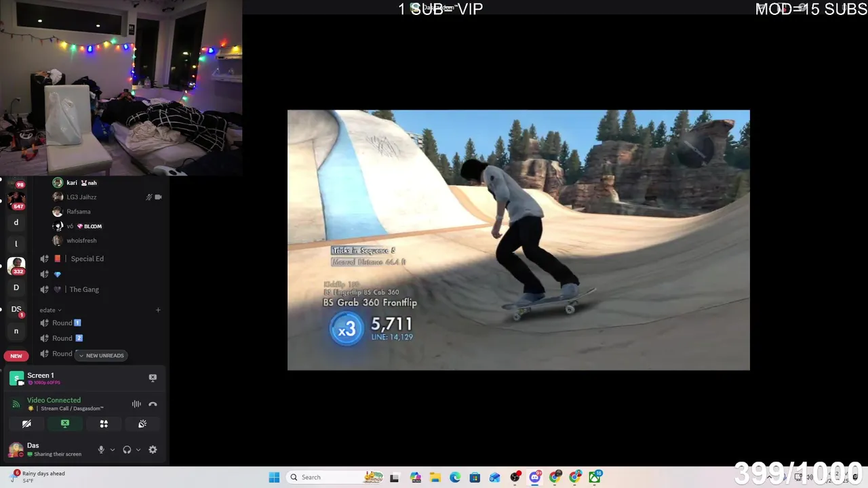Turn on camera in Discord panel
868x488 pixels.
point(26,424)
